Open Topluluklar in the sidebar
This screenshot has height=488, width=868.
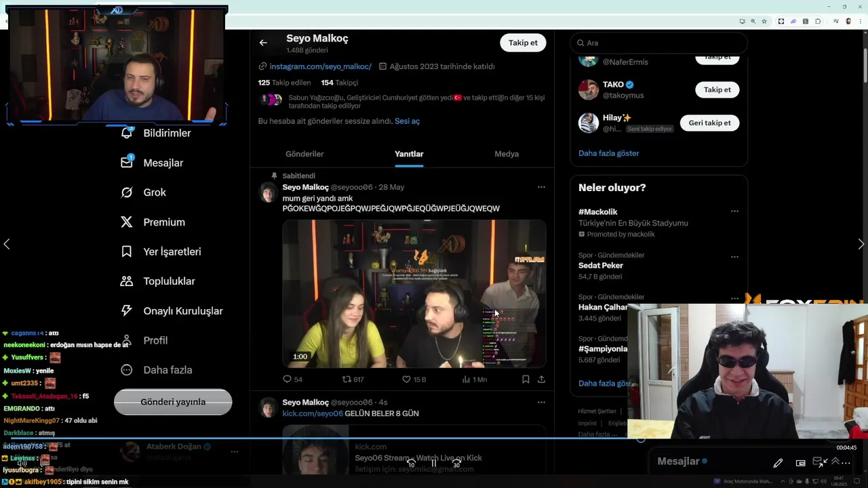[x=159, y=281]
